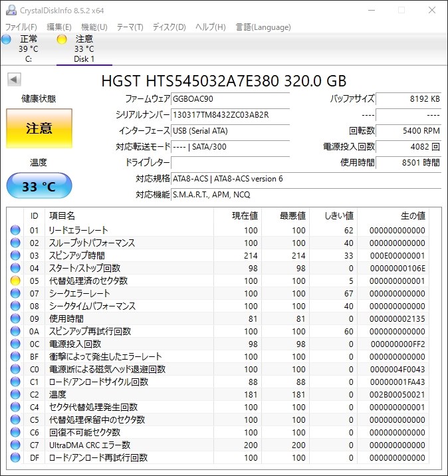
Task: Click raw value 0000004F0043 in C0 row
Action: (x=397, y=370)
